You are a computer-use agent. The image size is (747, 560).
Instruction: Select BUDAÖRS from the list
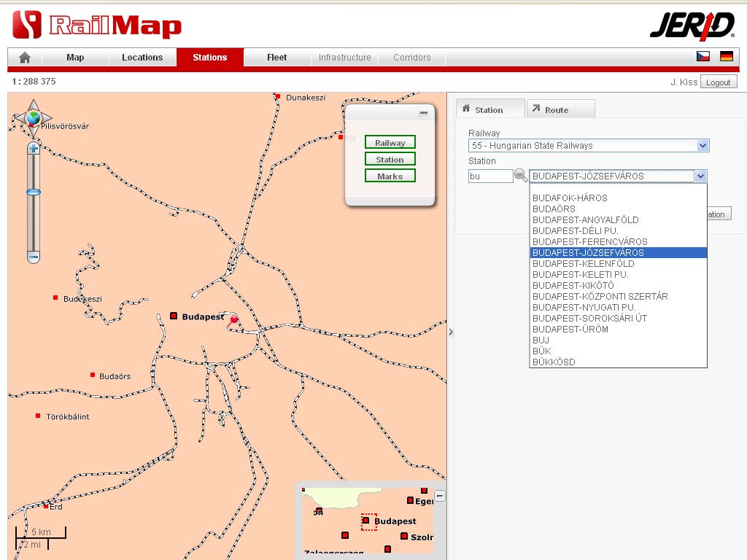tap(618, 209)
